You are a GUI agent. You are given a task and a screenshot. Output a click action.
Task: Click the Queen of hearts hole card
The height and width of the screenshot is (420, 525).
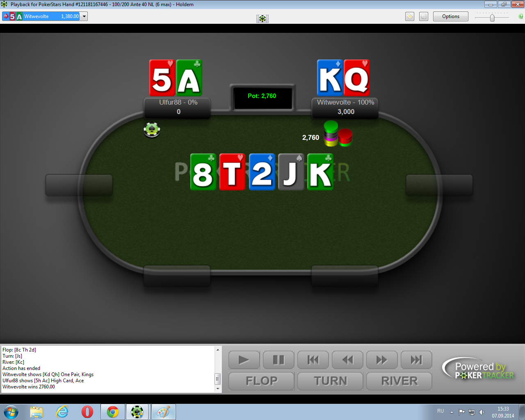(357, 78)
